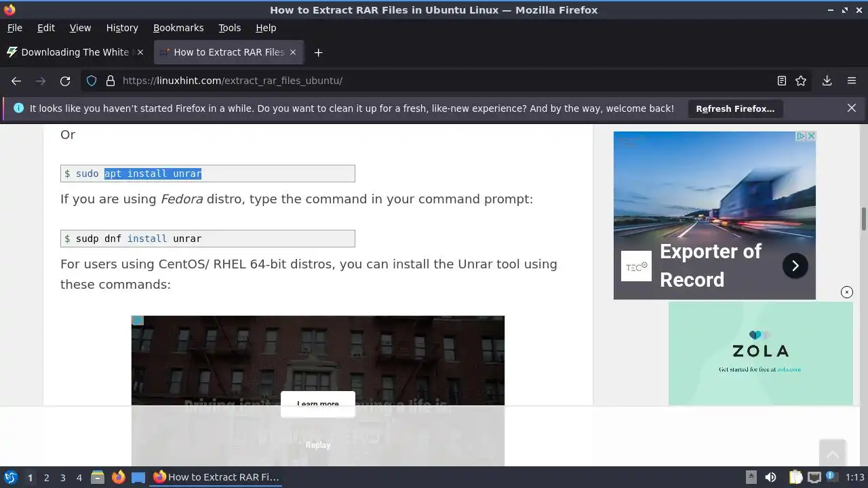Screen dimensions: 868x488
Task: Click the arrow on Exporter of Record ad
Action: tap(795, 266)
